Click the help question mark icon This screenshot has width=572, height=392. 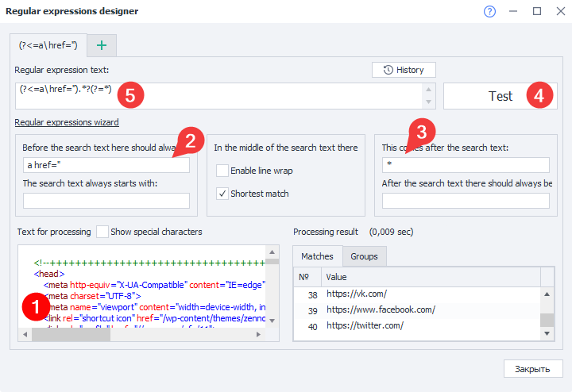tap(489, 11)
